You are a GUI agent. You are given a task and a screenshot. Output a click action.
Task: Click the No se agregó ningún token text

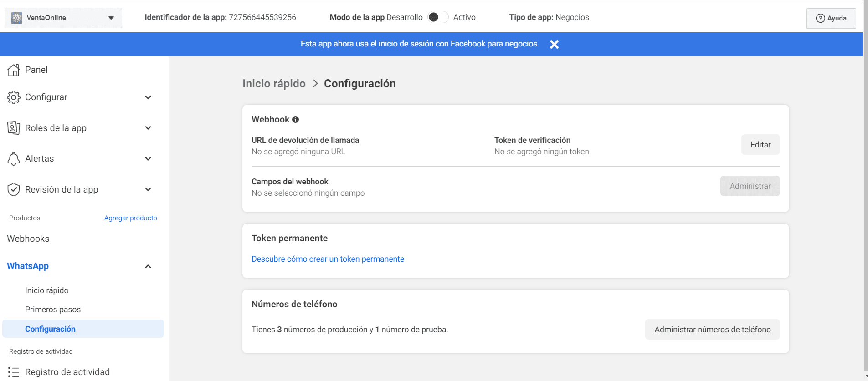coord(542,152)
